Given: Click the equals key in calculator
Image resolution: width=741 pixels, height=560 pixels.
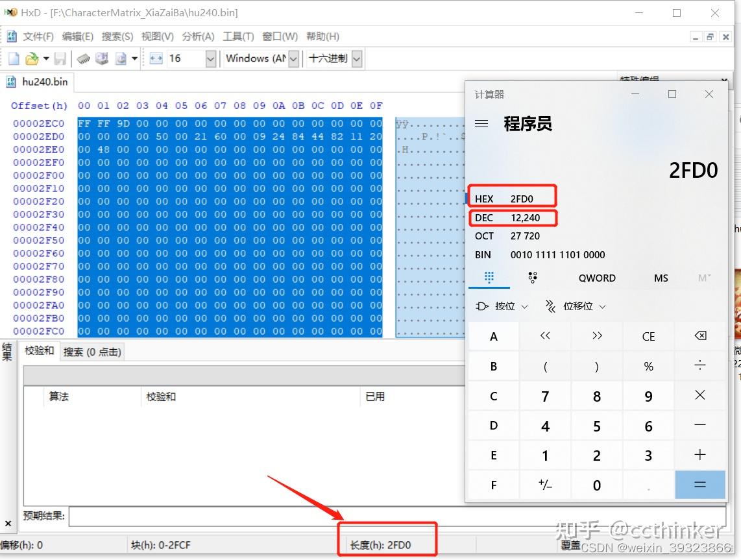Looking at the screenshot, I should click(x=700, y=485).
